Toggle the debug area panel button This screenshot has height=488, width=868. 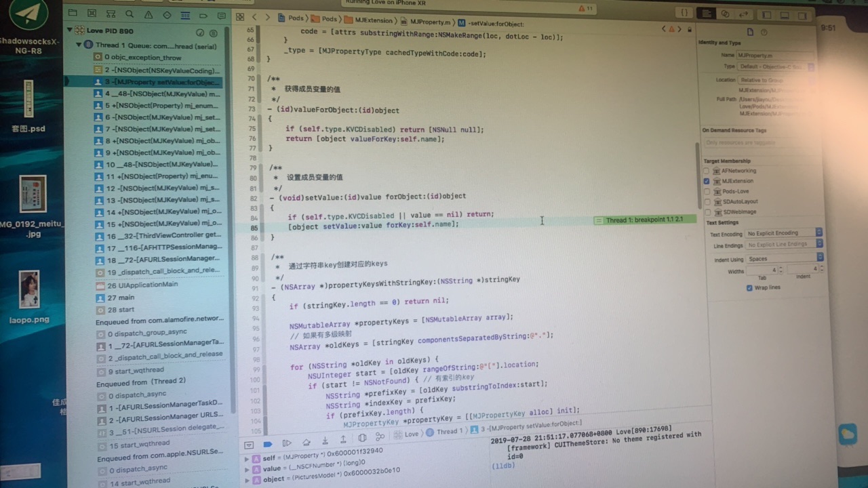pos(786,15)
